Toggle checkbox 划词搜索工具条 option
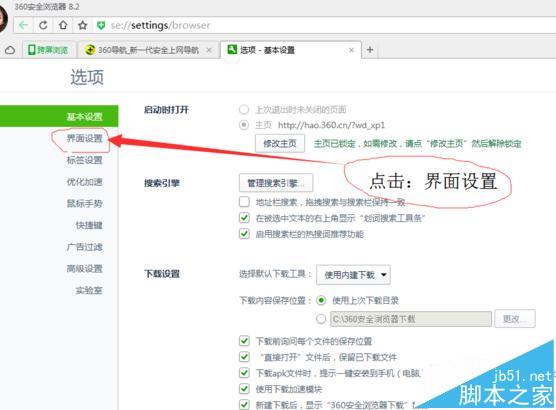The image size is (556, 410). (244, 217)
